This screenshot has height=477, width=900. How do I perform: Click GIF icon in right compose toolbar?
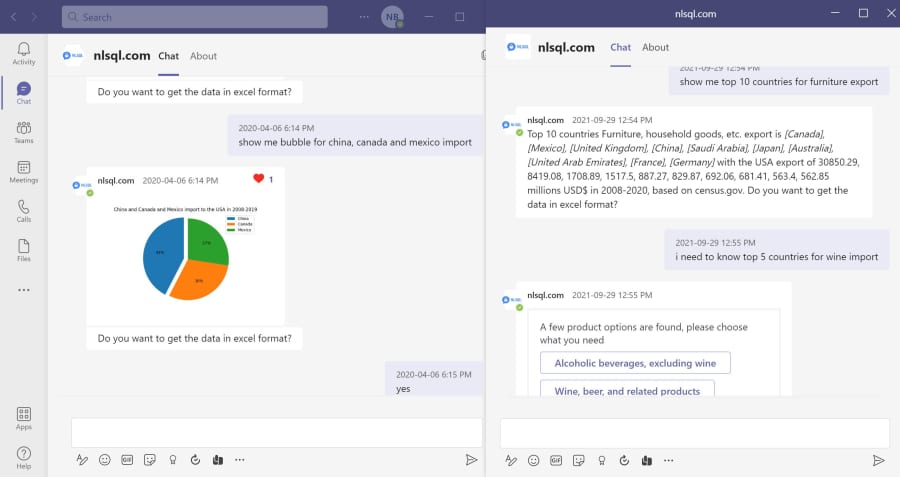point(556,460)
